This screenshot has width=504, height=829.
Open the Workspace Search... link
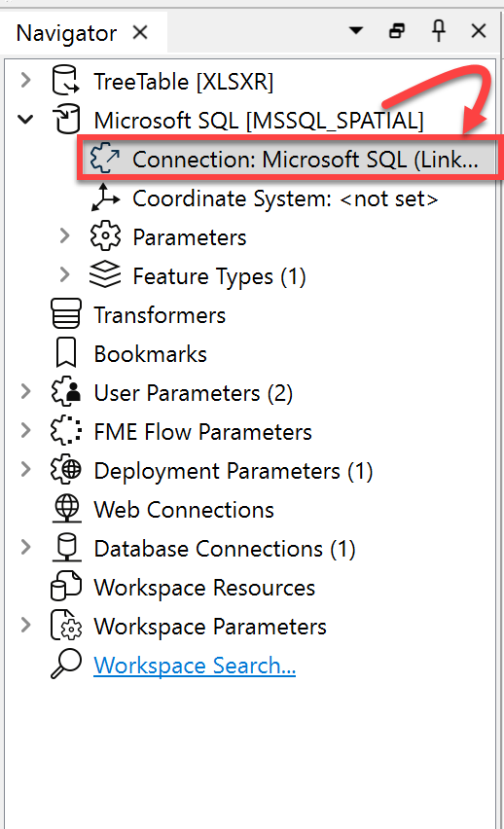pos(195,666)
